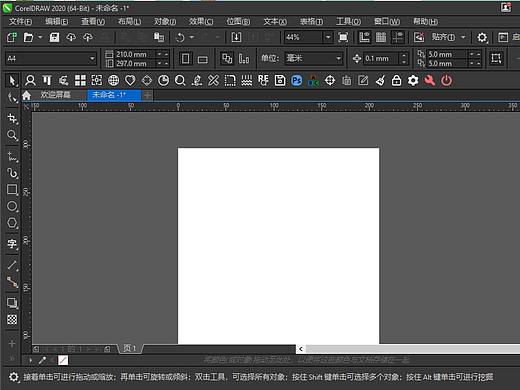Click the No Color swatch with red slash

pyautogui.click(x=63, y=360)
